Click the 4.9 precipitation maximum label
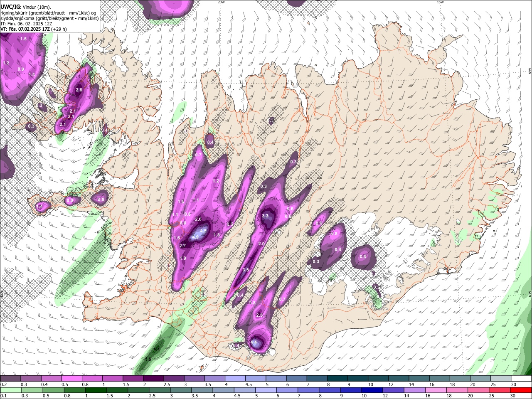The image size is (532, 399). [195, 237]
